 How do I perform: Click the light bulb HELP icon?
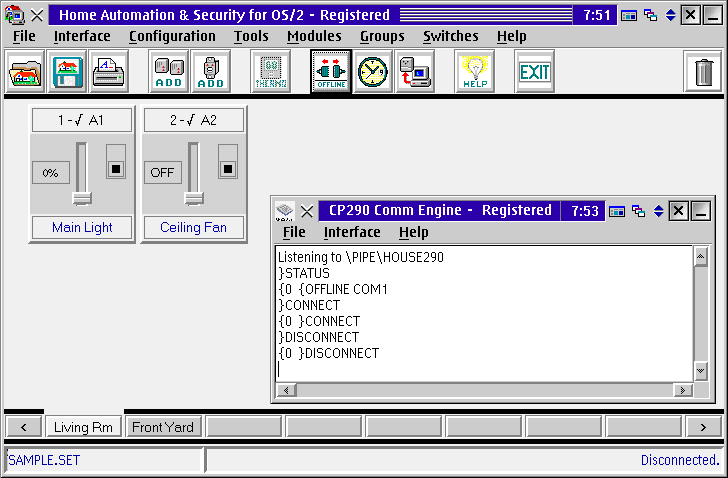(x=474, y=72)
